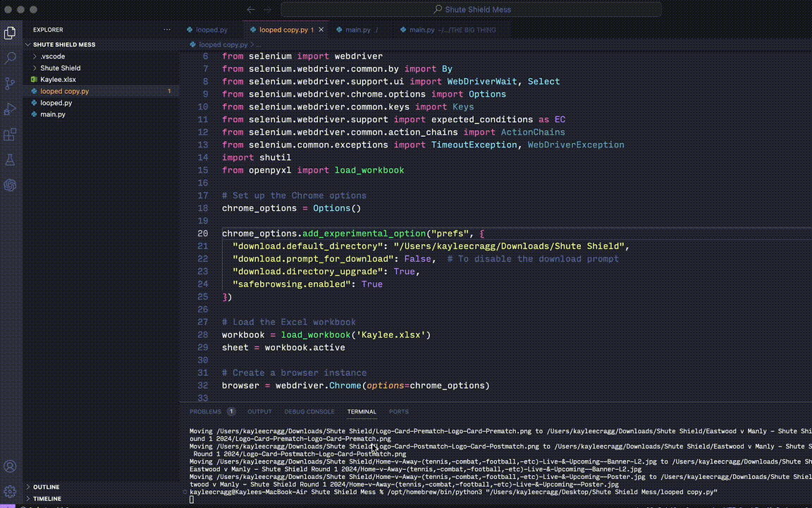Collapse the SHUTE SHIELD MESS root folder
812x508 pixels.
click(63, 44)
